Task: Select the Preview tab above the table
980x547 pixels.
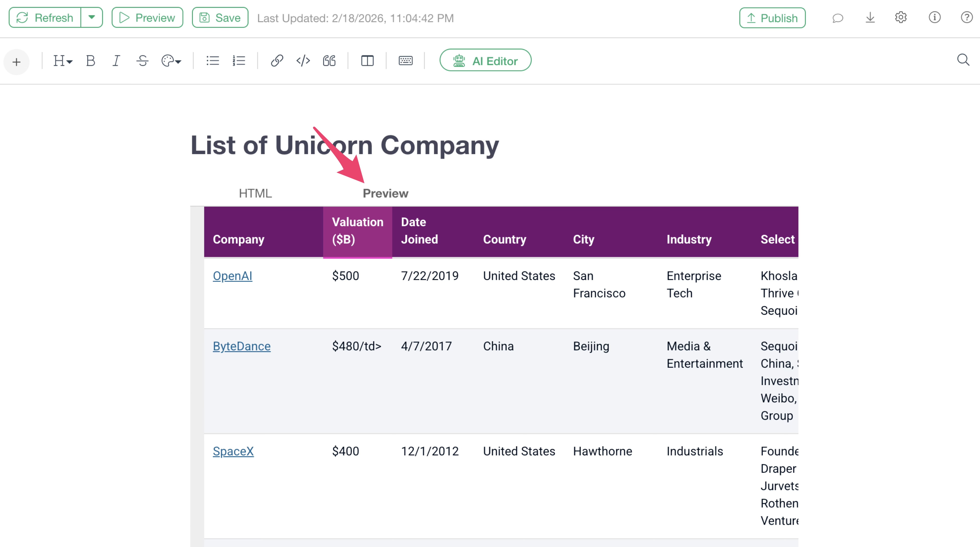Action: [385, 193]
